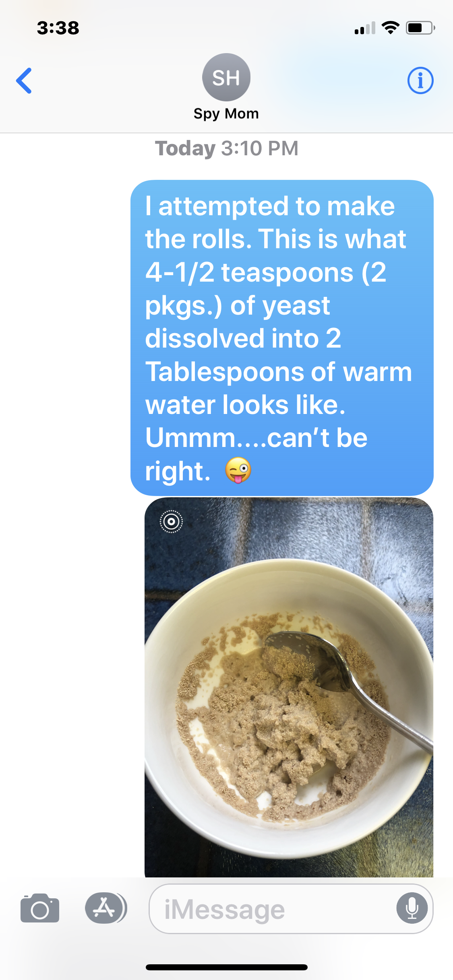Open the camera icon
This screenshot has width=453, height=980.
click(40, 908)
